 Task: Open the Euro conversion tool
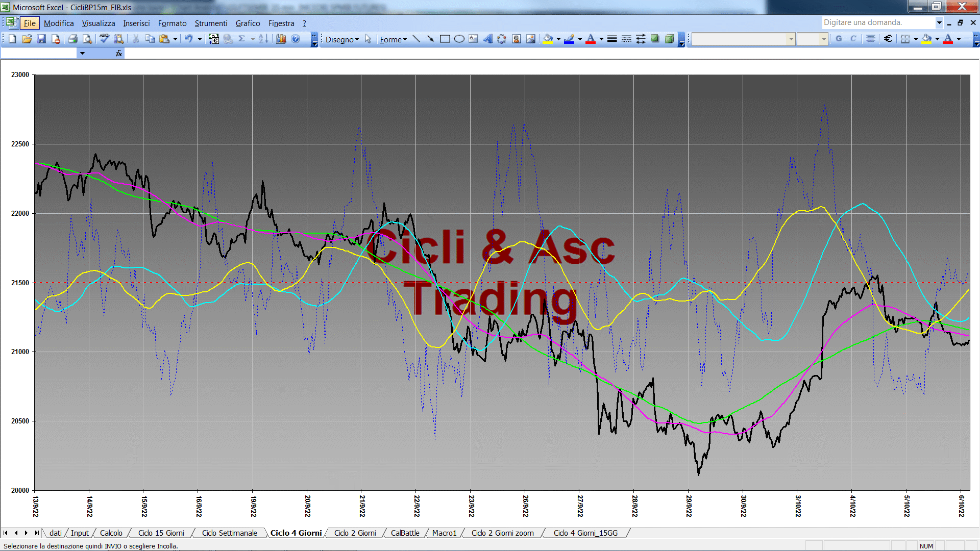point(214,39)
